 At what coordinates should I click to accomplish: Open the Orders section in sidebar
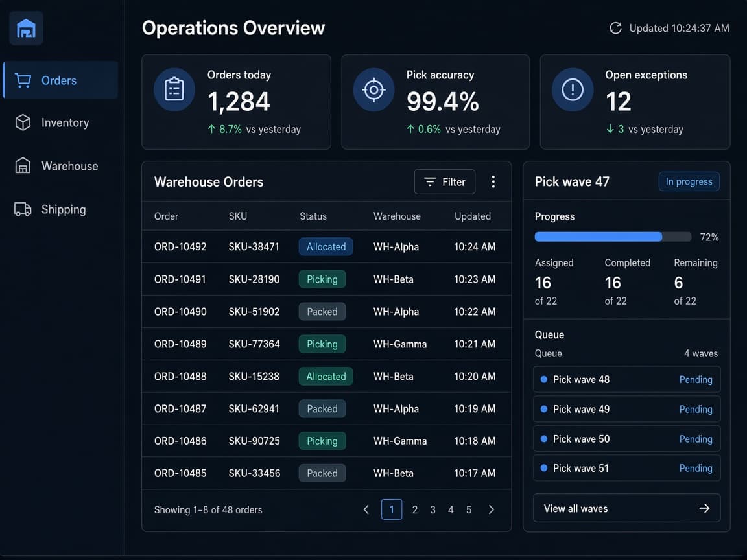pos(60,80)
